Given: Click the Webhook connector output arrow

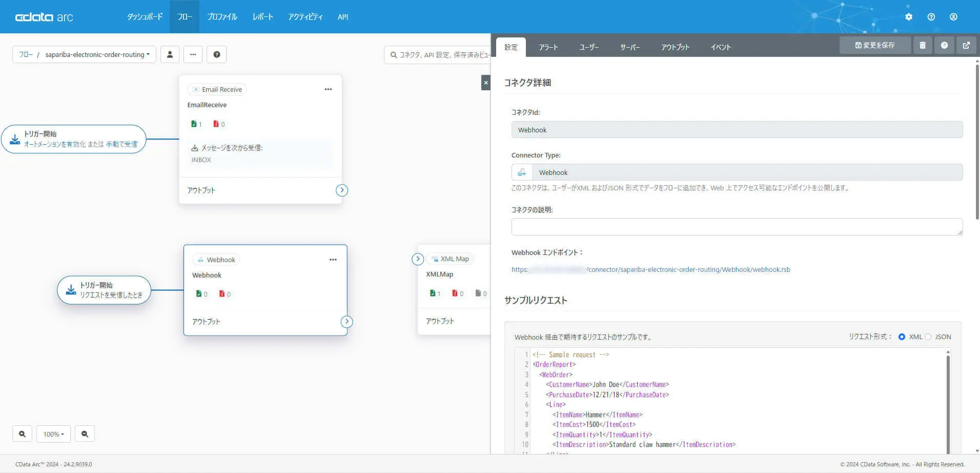Looking at the screenshot, I should 347,322.
